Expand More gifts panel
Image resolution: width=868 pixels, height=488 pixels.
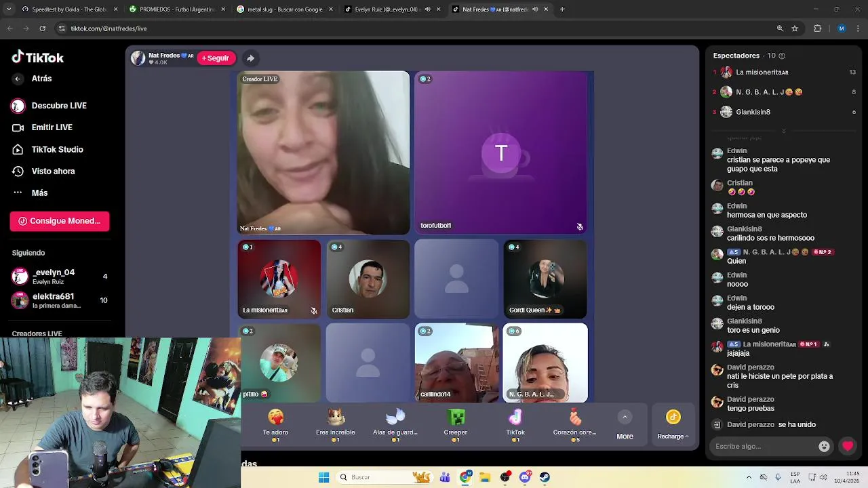tap(625, 426)
